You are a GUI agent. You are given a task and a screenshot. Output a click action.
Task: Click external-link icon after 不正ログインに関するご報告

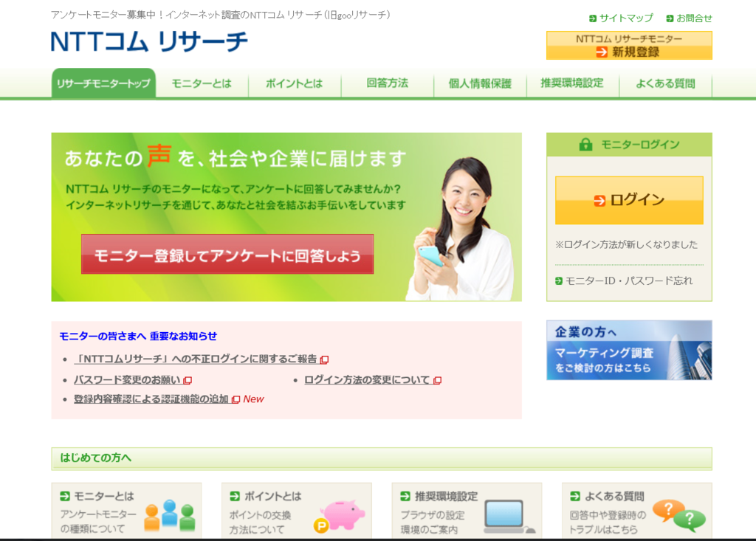(x=325, y=359)
